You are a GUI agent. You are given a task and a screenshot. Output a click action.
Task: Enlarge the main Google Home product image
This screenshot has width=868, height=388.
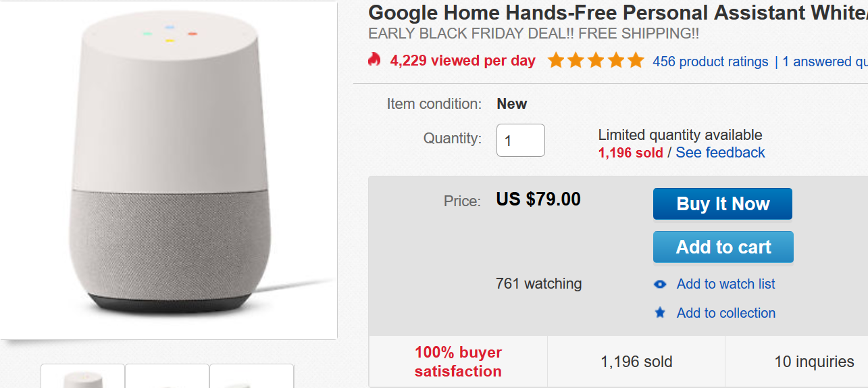coord(168,169)
